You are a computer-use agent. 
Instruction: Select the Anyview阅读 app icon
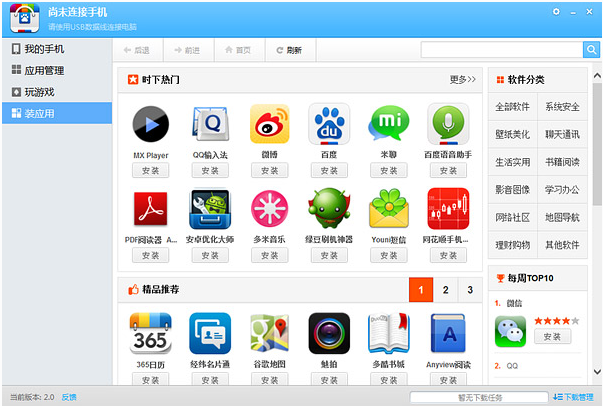click(x=448, y=333)
